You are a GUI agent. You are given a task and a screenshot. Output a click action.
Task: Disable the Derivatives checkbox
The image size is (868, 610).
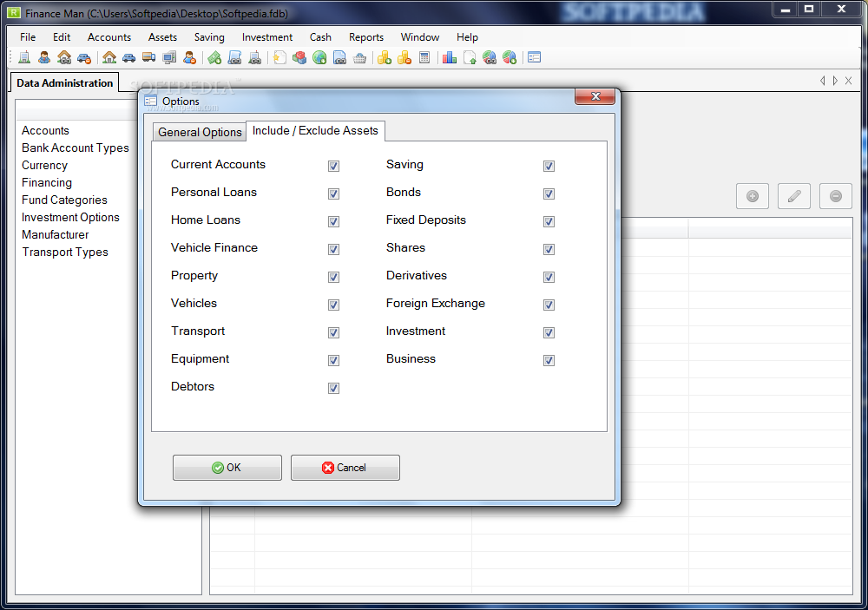tap(549, 277)
